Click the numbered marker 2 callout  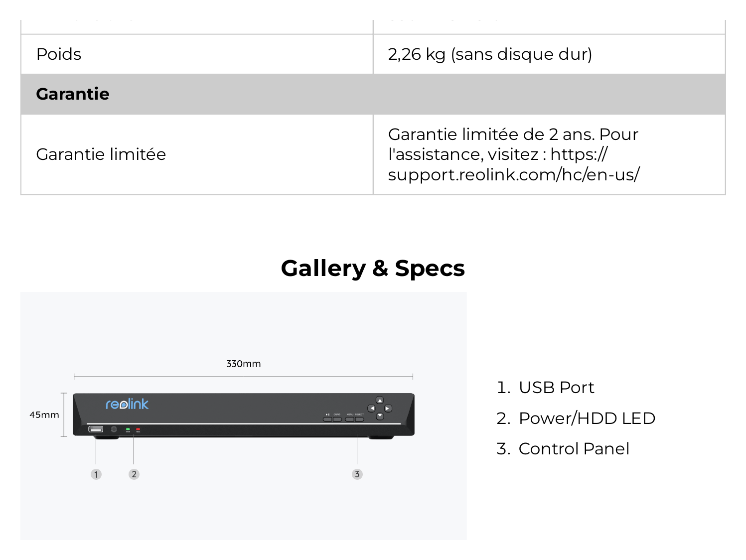[134, 474]
